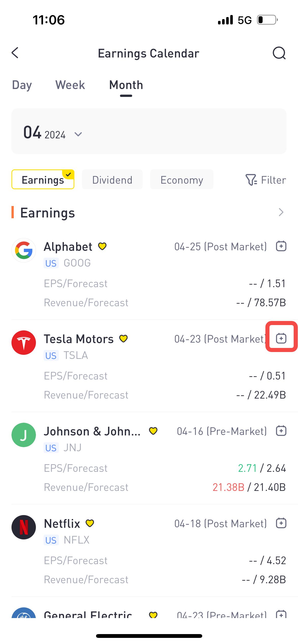Add Alphabet earnings to calendar reminder
This screenshot has width=298, height=644.
[x=281, y=246]
